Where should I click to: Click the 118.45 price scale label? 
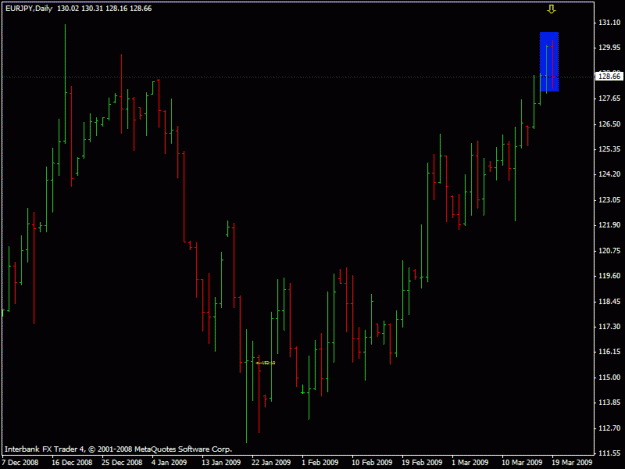[609, 302]
